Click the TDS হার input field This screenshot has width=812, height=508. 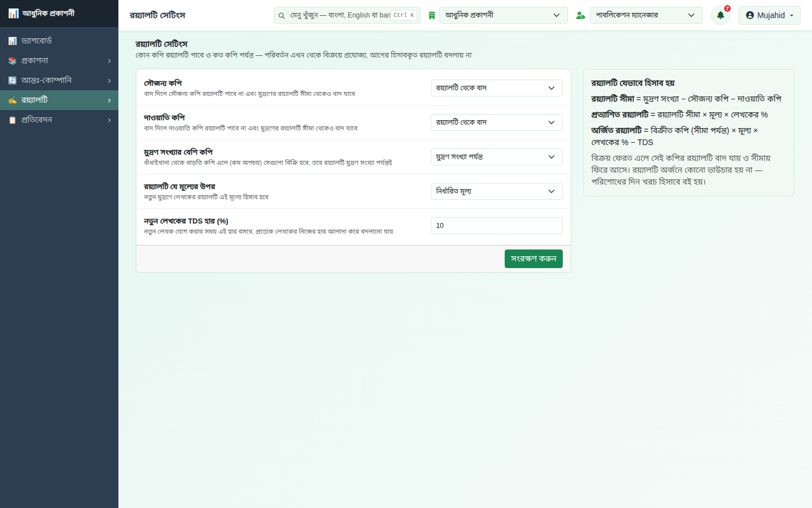tap(497, 226)
